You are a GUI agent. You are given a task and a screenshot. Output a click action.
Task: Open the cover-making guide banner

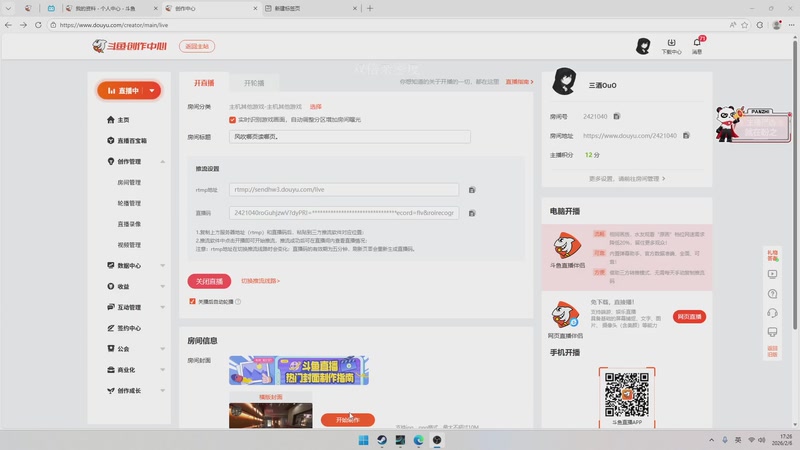click(299, 370)
